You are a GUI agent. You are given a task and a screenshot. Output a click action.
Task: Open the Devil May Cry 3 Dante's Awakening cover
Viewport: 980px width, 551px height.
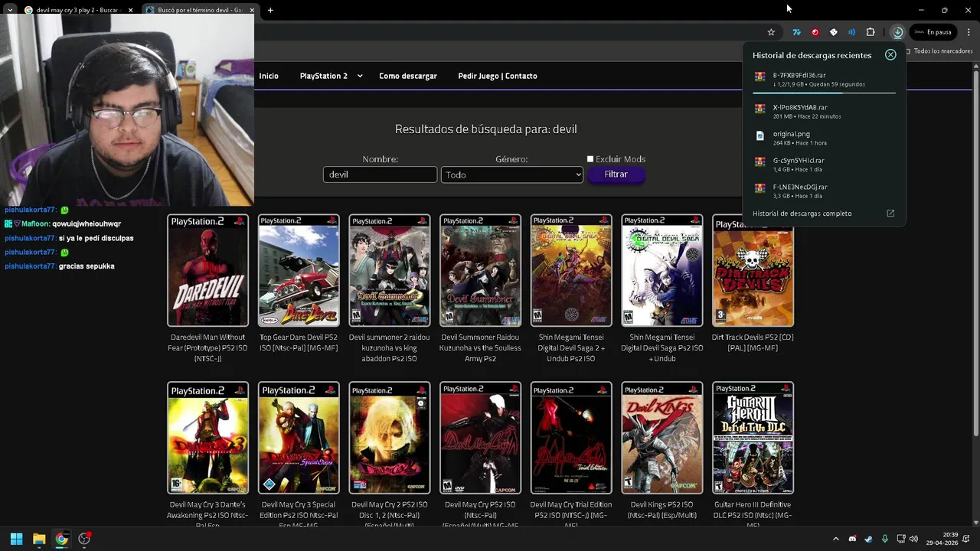click(x=208, y=438)
